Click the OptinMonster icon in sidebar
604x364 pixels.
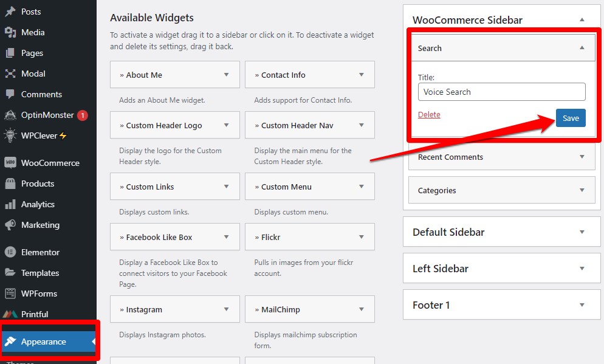[10, 115]
